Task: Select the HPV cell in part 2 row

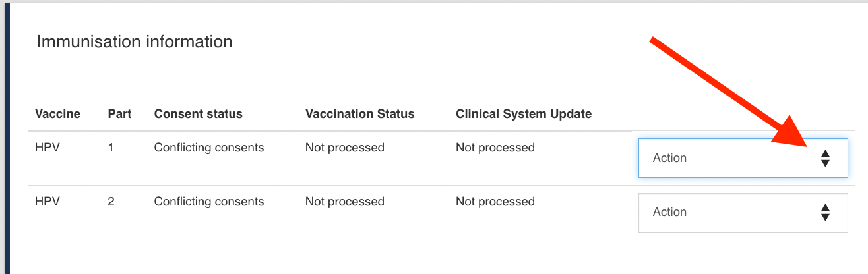Action: pyautogui.click(x=47, y=202)
